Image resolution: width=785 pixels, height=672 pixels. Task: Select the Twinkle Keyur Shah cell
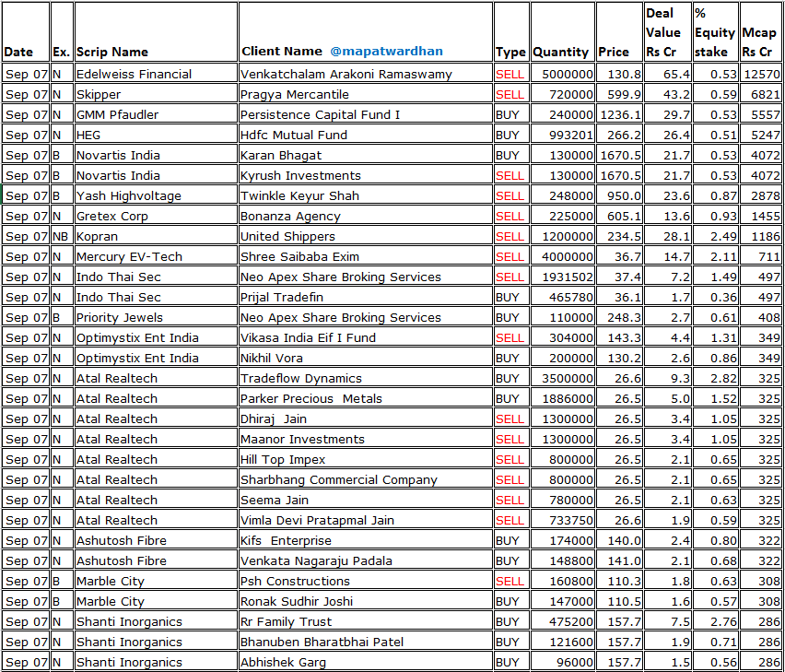click(x=366, y=195)
